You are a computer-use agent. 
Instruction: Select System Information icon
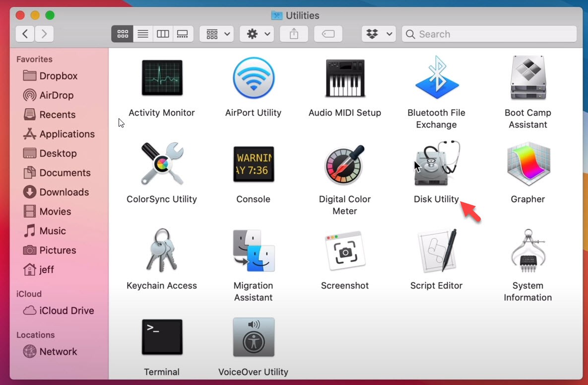coord(528,250)
